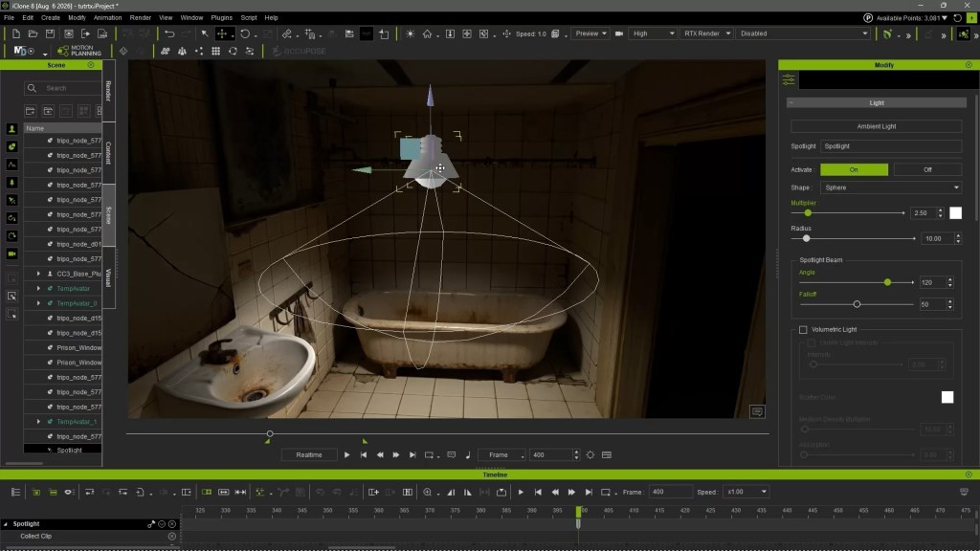
Task: Open the Disabled dropdown in the top toolbar
Action: point(803,33)
